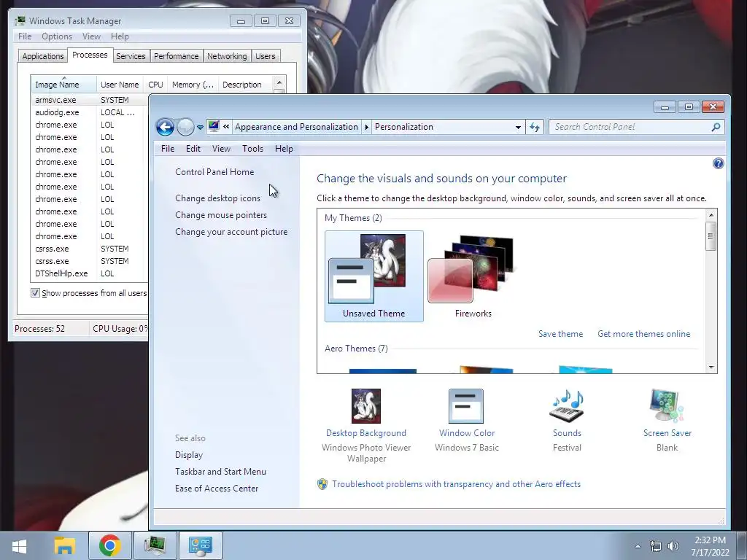Open Window Color icon
The image size is (747, 560).
(466, 406)
